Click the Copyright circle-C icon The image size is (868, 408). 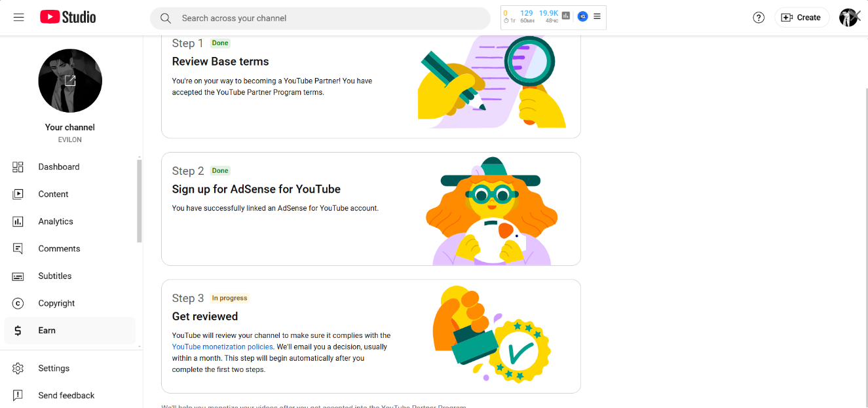point(18,303)
